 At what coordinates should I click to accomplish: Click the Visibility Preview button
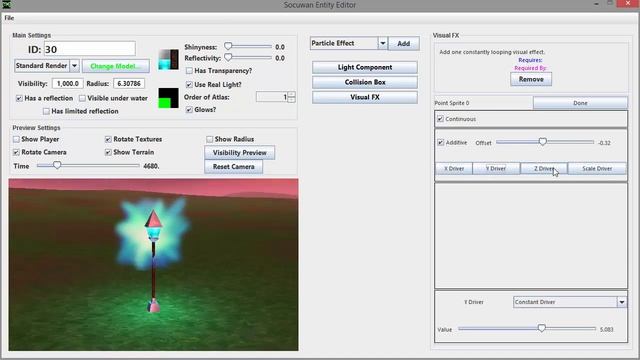click(240, 153)
